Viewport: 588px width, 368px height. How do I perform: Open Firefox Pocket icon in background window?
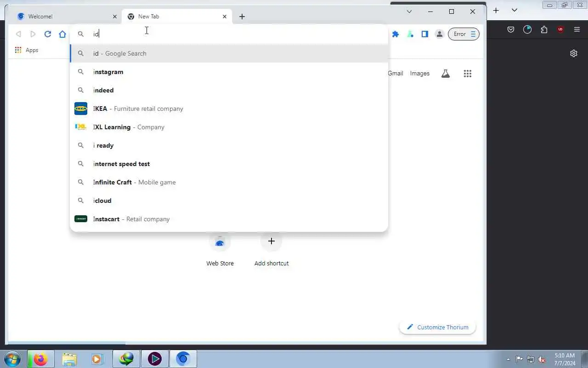pos(511,29)
